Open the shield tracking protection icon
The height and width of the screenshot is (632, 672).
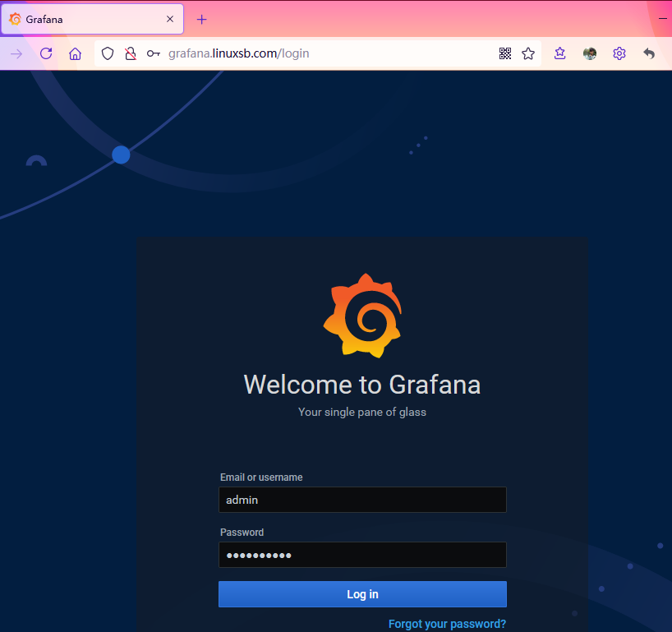coord(108,53)
